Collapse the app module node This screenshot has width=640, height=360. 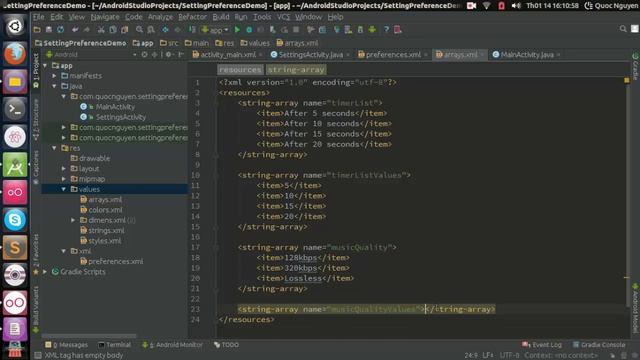(45, 65)
